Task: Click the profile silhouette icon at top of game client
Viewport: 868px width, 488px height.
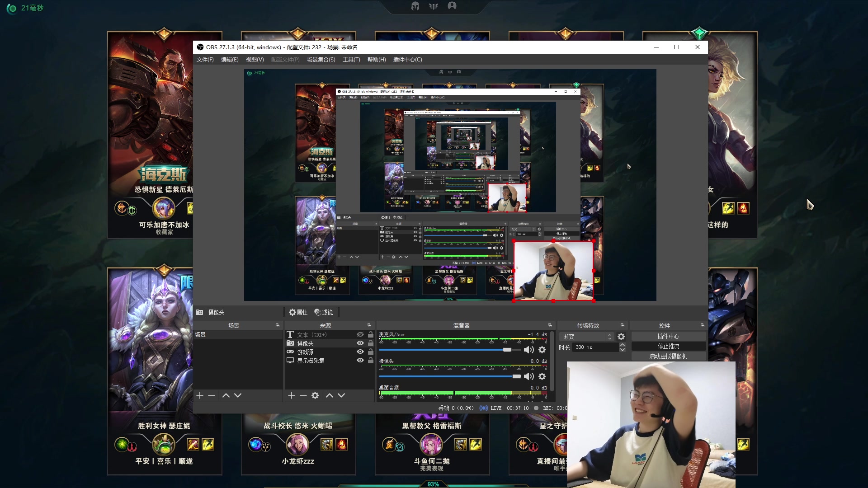Action: 452,5
